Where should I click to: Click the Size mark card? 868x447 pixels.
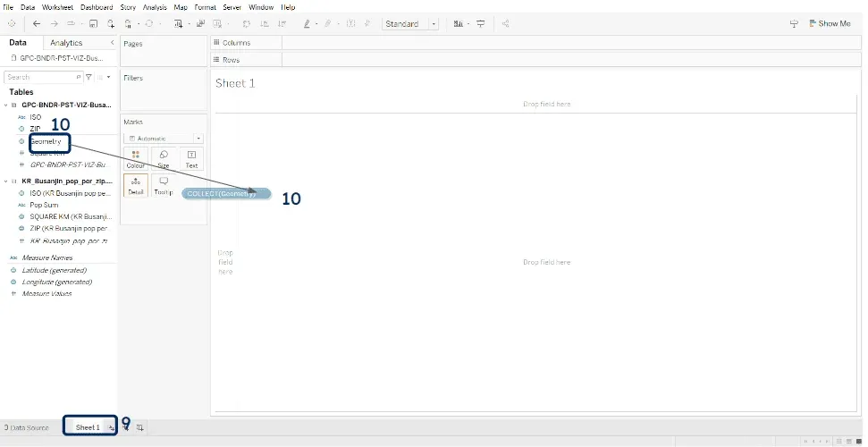tap(164, 159)
